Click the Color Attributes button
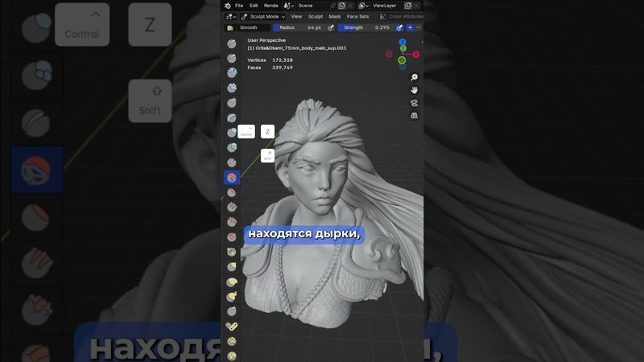 [x=401, y=16]
